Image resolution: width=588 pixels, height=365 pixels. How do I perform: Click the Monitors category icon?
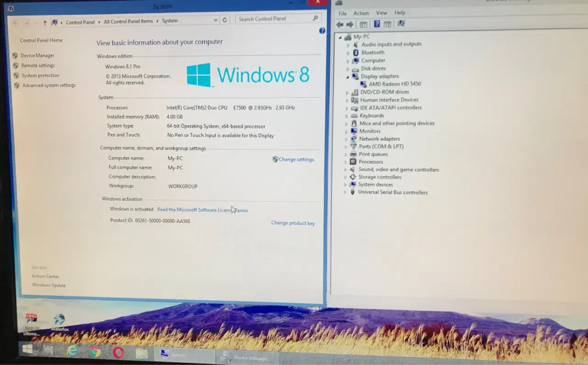click(x=354, y=131)
